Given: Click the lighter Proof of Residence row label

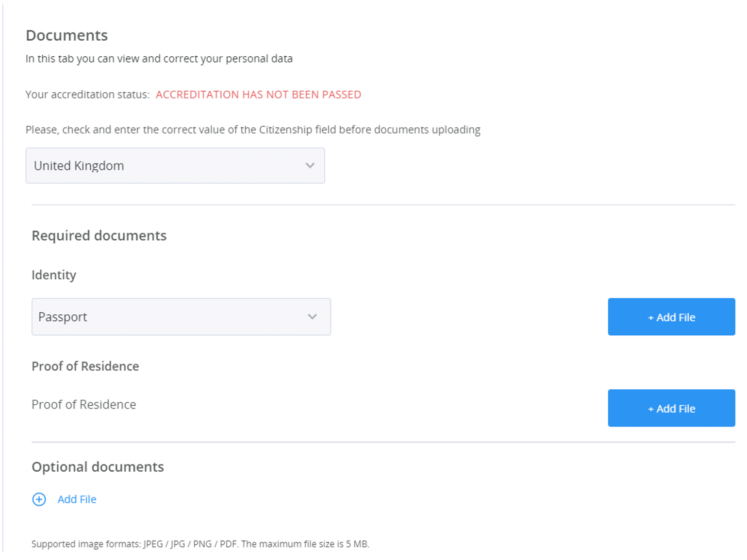Looking at the screenshot, I should point(84,405).
